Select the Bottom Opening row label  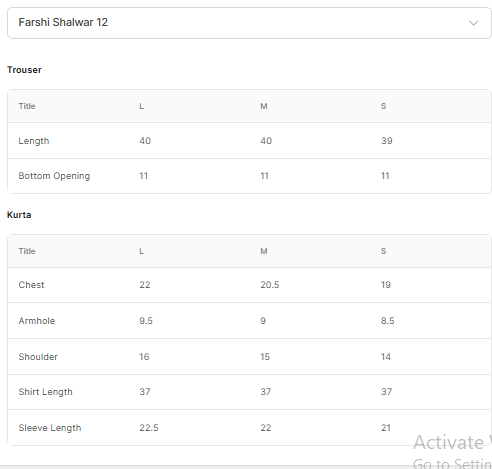click(54, 176)
